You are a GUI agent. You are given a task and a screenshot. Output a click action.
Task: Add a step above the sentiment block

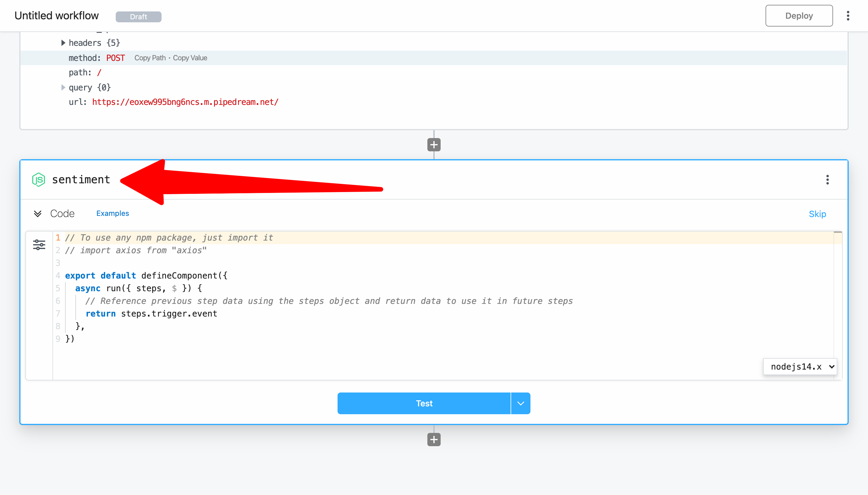click(434, 145)
